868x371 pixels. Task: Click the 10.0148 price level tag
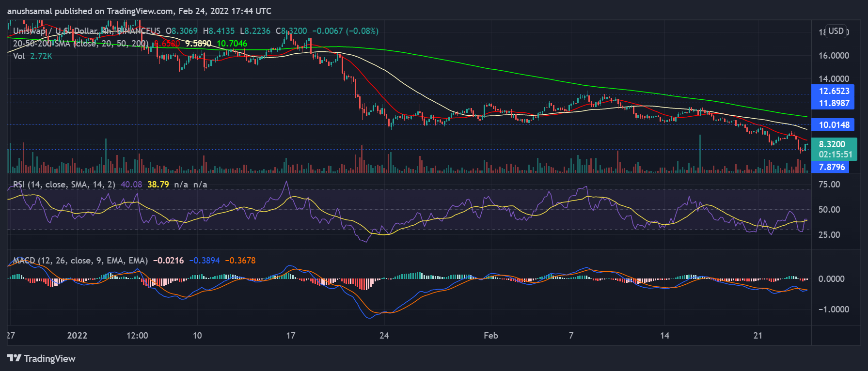point(834,125)
